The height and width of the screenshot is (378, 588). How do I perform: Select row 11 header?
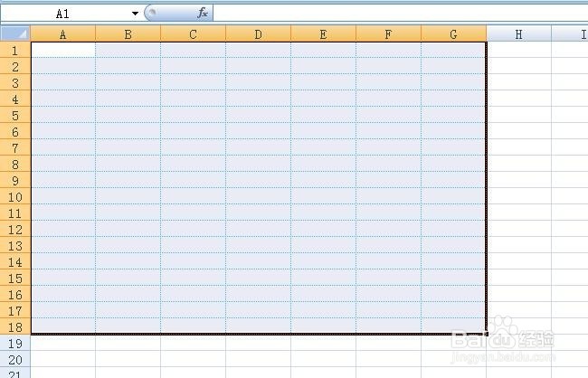(x=15, y=213)
